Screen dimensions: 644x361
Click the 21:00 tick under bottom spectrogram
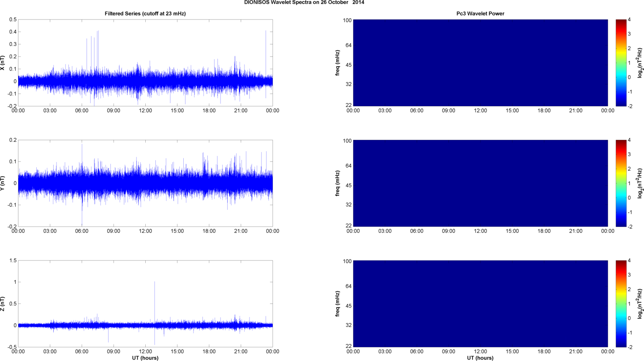click(576, 352)
